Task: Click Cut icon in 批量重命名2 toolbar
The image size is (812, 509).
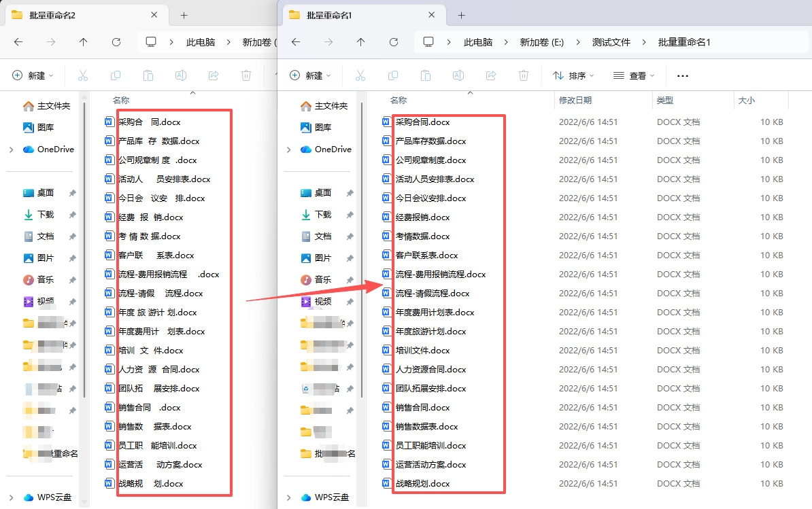Action: pos(83,75)
